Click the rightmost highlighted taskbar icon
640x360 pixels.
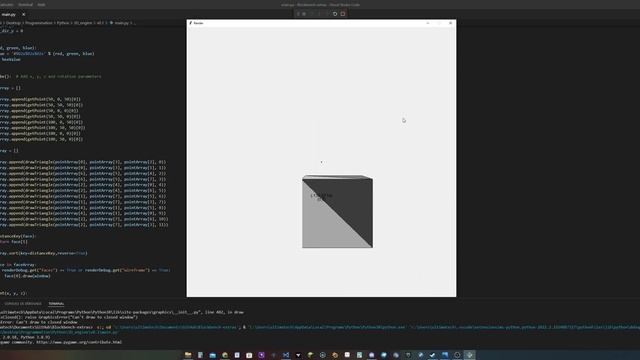(x=469, y=355)
